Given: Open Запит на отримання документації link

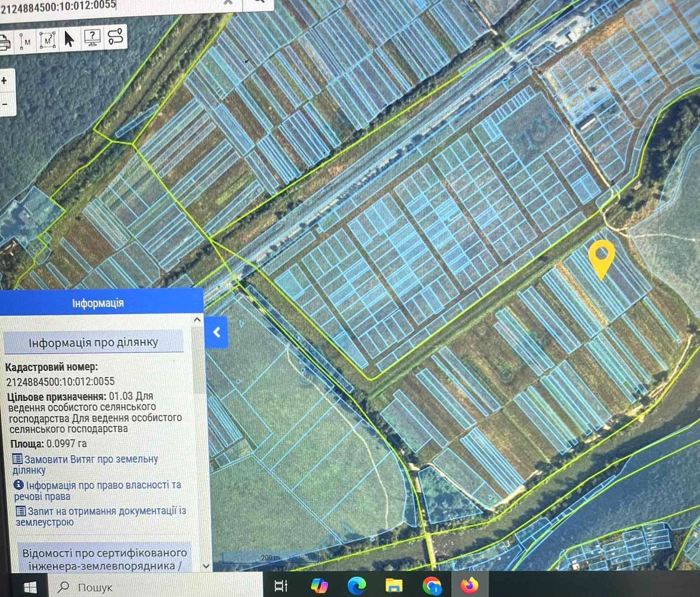Looking at the screenshot, I should coord(106,511).
